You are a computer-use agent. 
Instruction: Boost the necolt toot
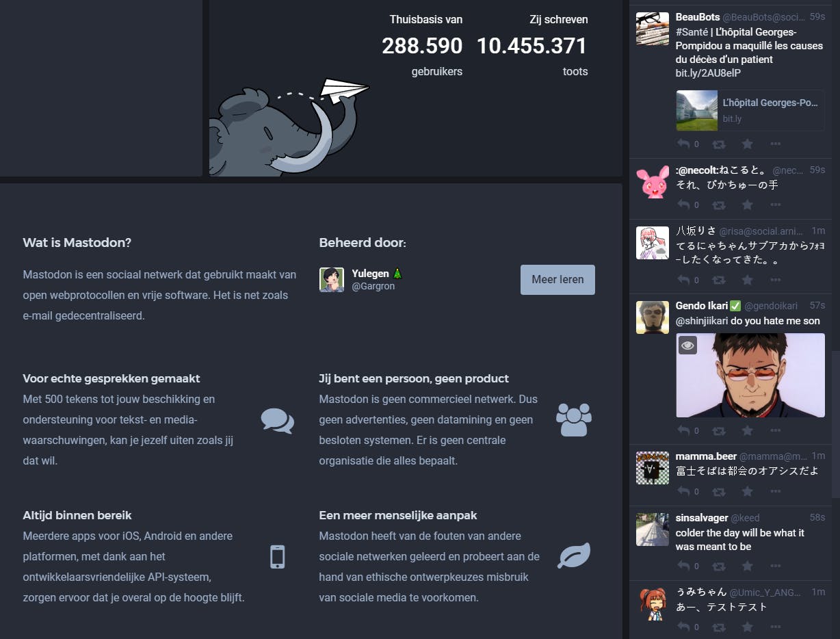point(719,204)
